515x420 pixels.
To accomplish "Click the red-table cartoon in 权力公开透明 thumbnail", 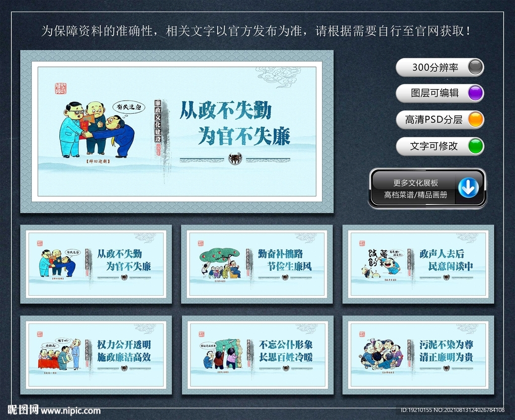I will pyautogui.click(x=59, y=354).
